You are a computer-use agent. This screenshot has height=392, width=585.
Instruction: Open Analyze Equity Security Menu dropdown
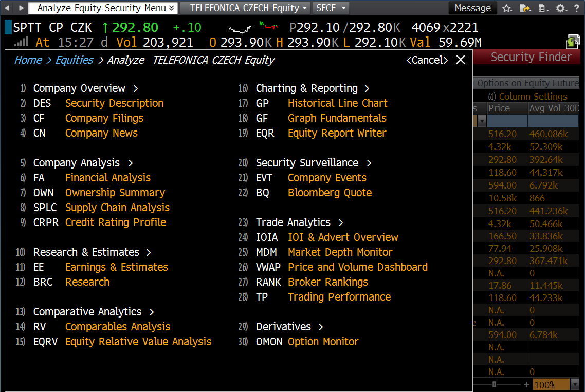[102, 8]
